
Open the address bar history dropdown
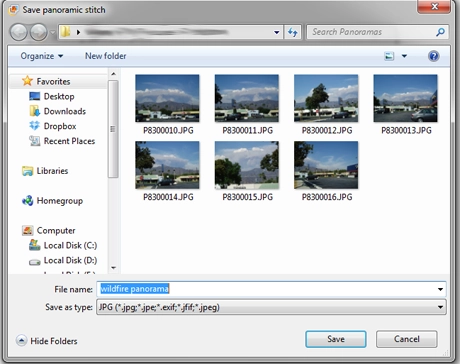[x=276, y=32]
